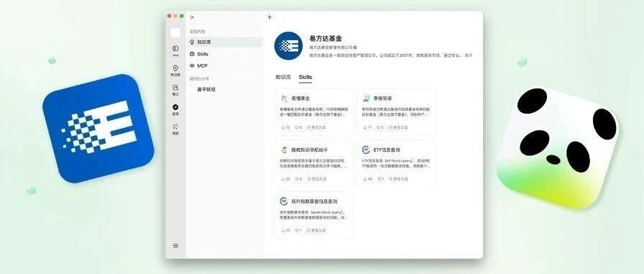Click the 季报导读 card description text
Image resolution: width=644 pixels, height=274 pixels.
pyautogui.click(x=396, y=112)
